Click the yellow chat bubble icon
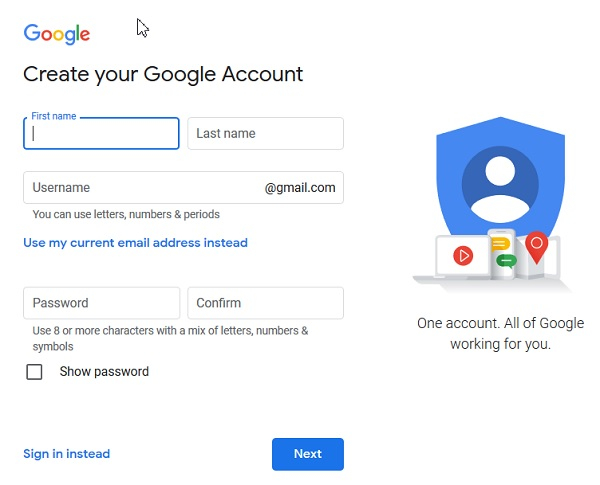 click(x=501, y=243)
